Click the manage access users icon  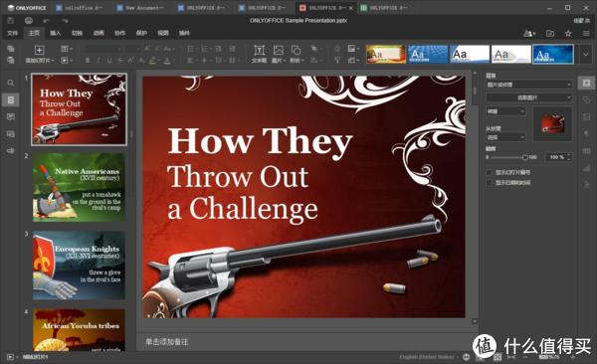(x=529, y=34)
